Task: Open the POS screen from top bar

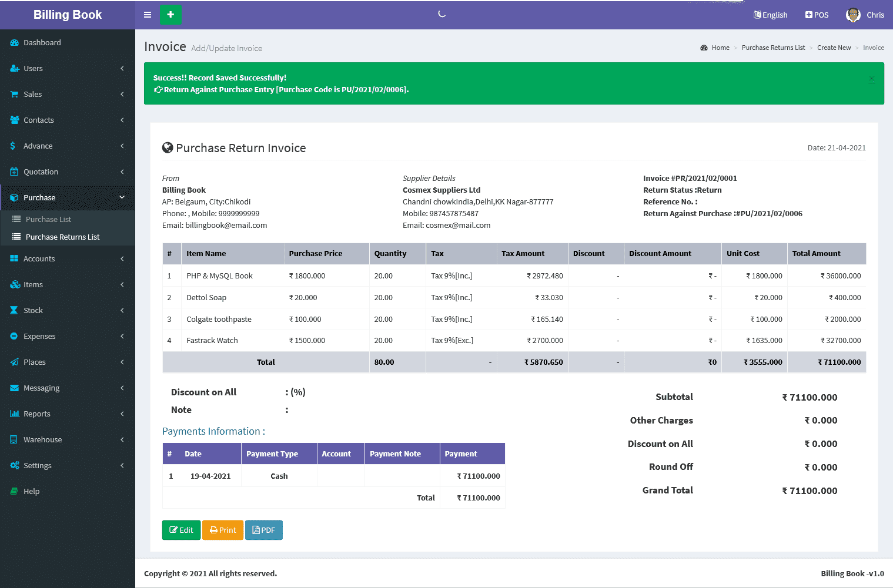Action: [817, 15]
